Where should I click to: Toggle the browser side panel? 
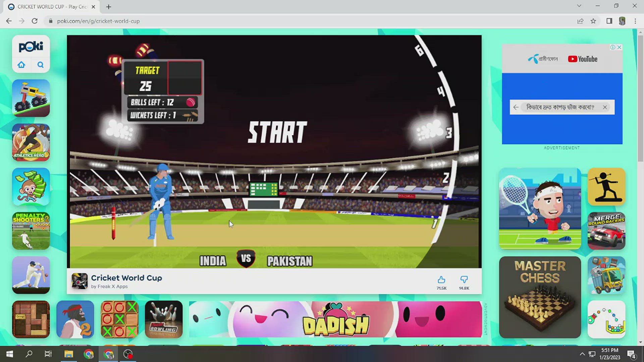click(609, 21)
